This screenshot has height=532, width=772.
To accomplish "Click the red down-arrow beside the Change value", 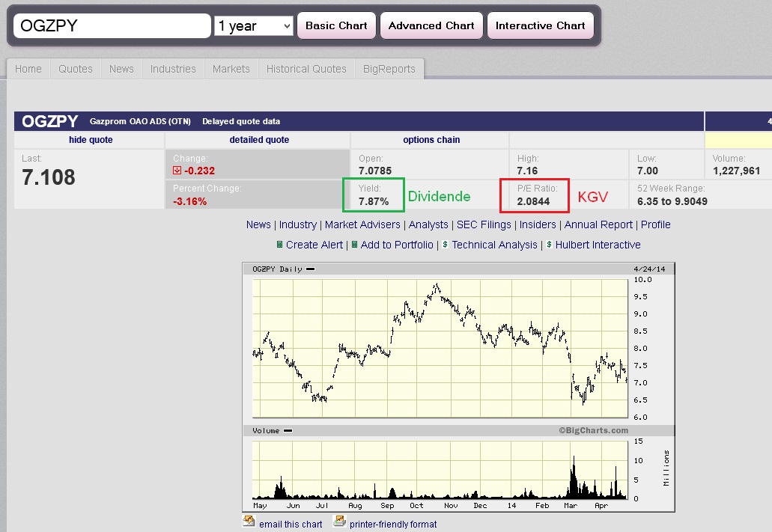I will 177,170.
